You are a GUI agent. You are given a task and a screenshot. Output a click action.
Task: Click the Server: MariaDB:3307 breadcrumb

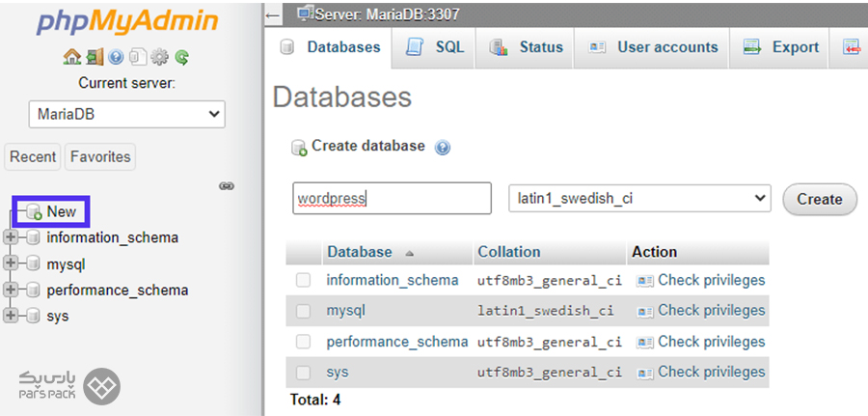tap(387, 14)
